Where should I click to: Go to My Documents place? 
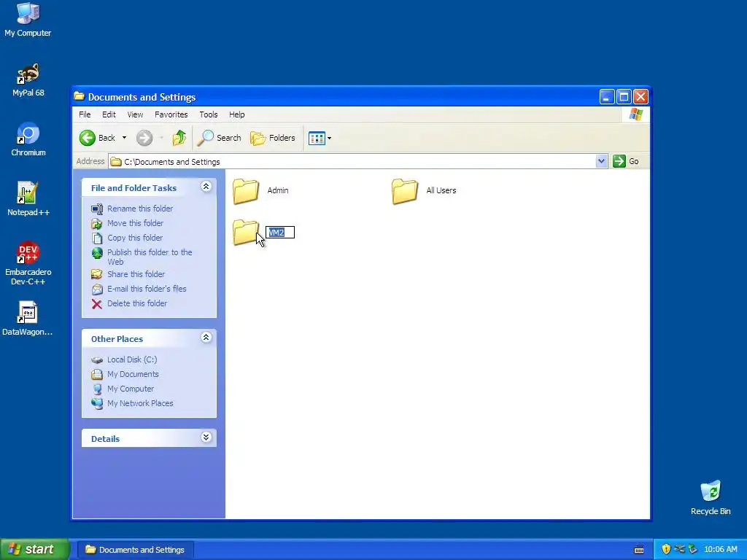[133, 374]
